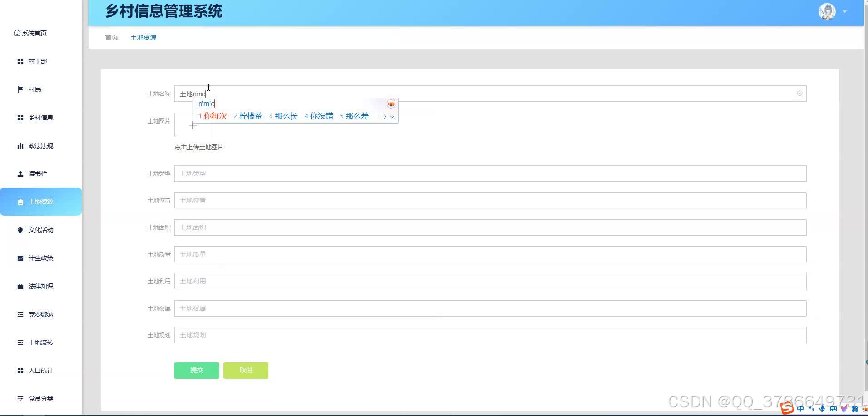Click the home icon beside 系统首页
Image resolution: width=868 pixels, height=416 pixels.
point(17,33)
